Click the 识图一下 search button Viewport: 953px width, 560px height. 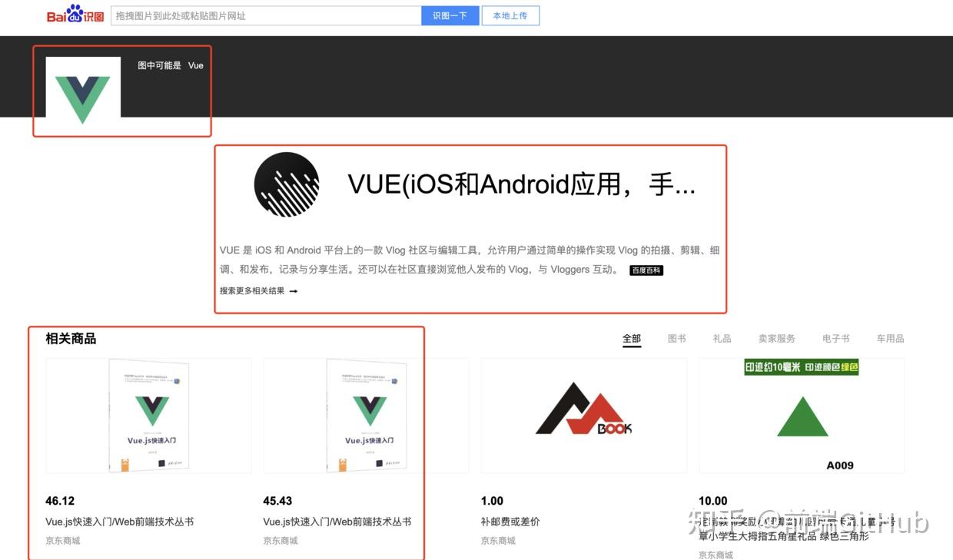pyautogui.click(x=450, y=15)
